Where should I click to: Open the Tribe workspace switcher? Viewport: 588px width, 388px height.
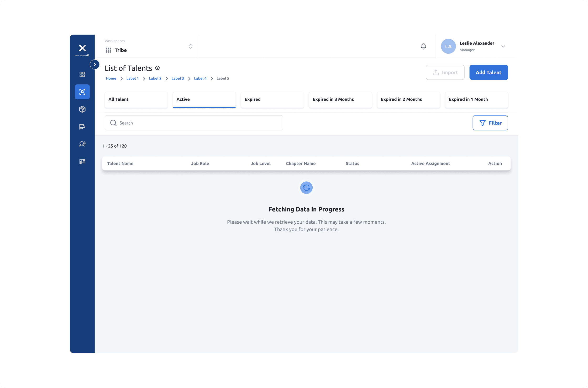click(x=190, y=46)
